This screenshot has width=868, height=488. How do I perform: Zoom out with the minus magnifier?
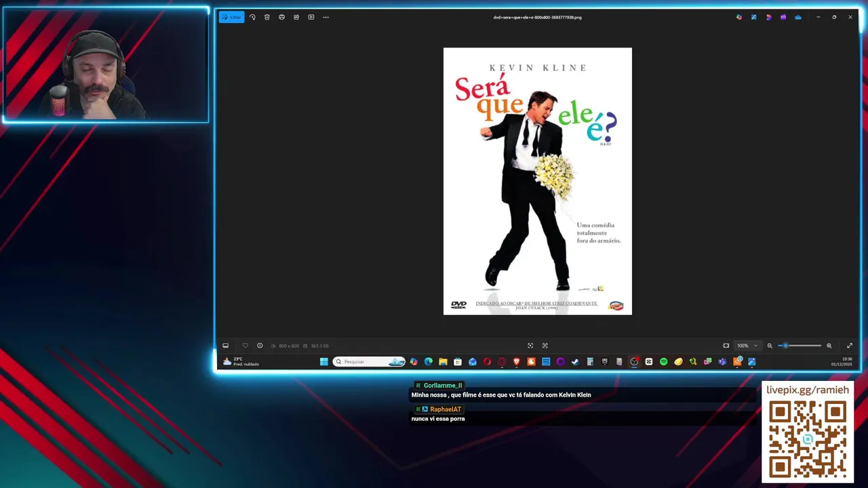[770, 346]
